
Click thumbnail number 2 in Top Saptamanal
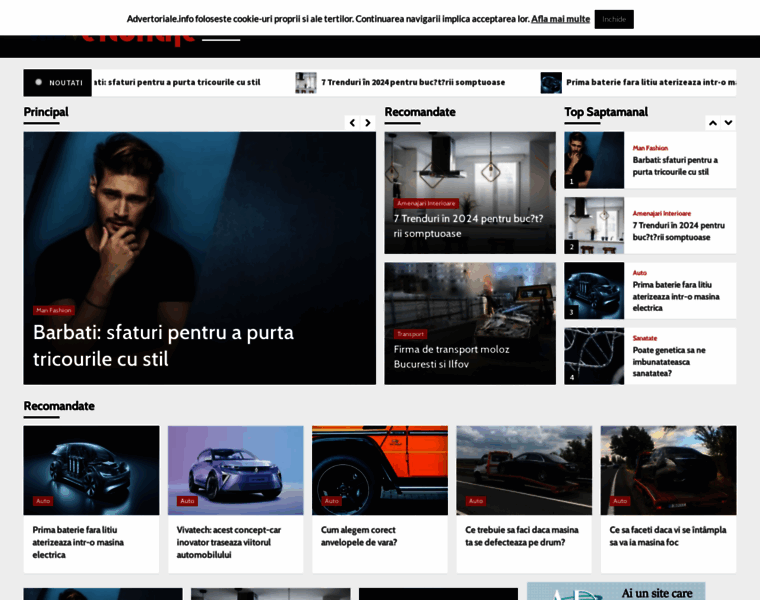click(x=594, y=225)
